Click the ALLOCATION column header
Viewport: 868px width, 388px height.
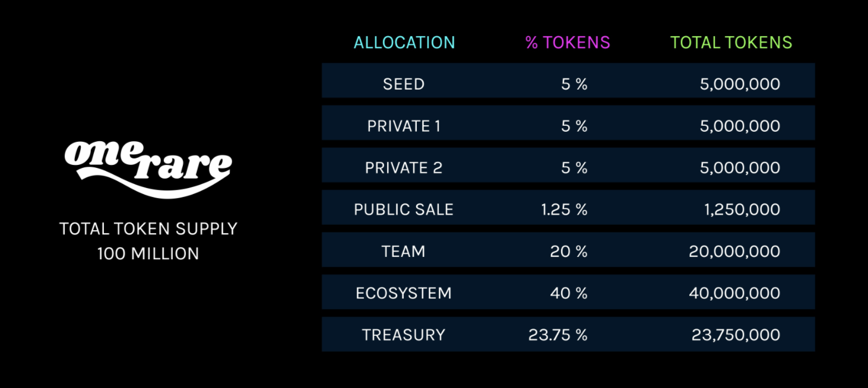point(404,43)
